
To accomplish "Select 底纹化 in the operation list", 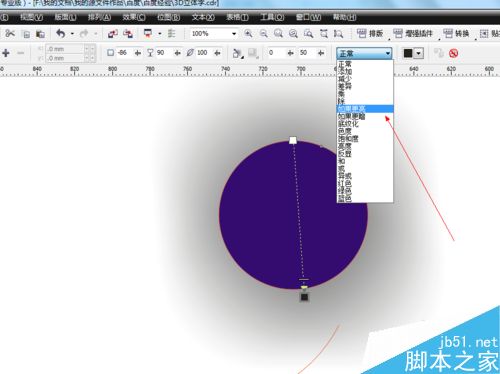I will coord(365,124).
